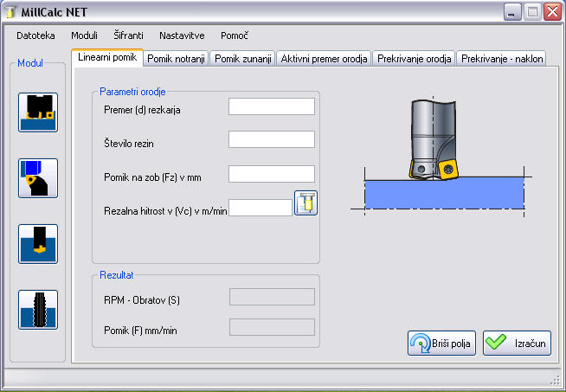
Task: Click the Rezultat group label
Action: point(117,275)
